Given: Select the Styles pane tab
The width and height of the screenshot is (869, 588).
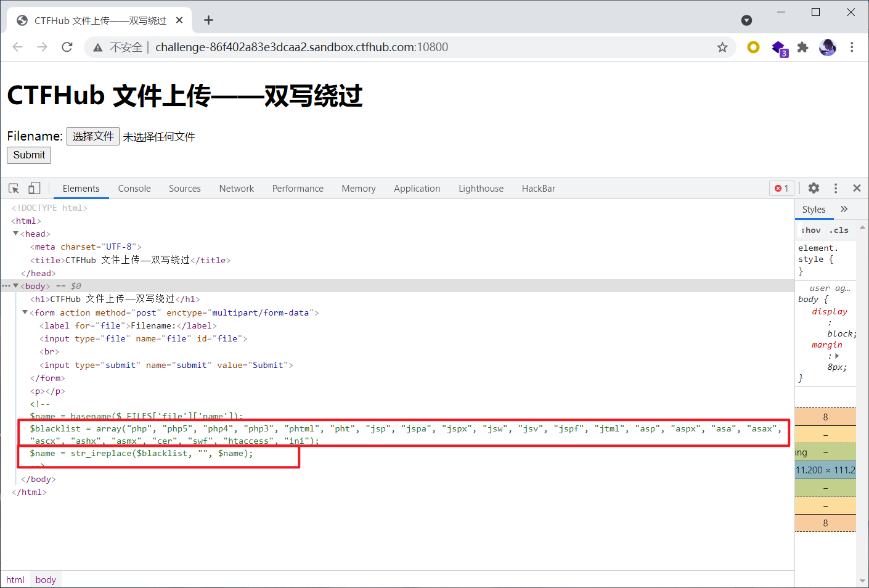Looking at the screenshot, I should coord(814,210).
